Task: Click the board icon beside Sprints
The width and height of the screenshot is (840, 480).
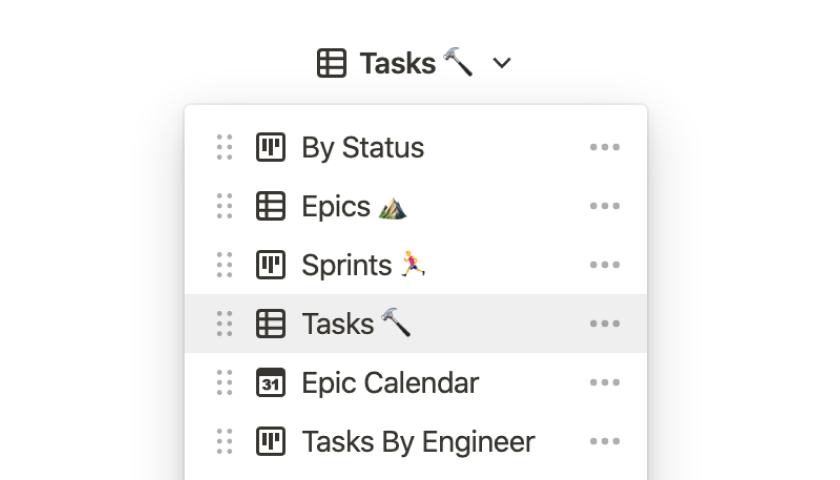Action: [270, 265]
